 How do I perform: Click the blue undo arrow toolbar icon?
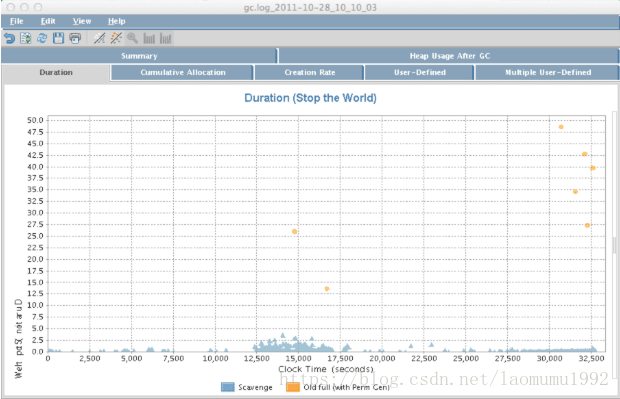9,38
